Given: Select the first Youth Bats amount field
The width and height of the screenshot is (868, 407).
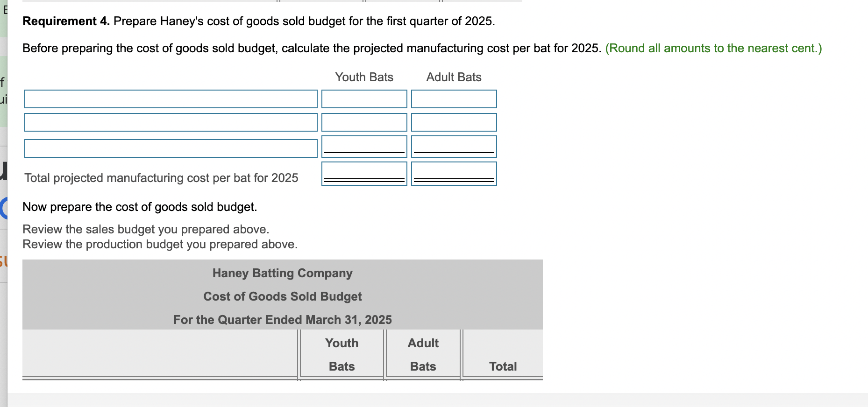Looking at the screenshot, I should 364,99.
